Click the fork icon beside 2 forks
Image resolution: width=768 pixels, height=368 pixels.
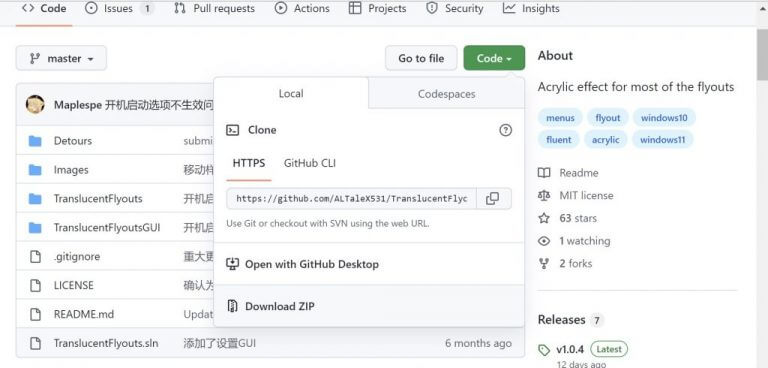click(x=544, y=264)
